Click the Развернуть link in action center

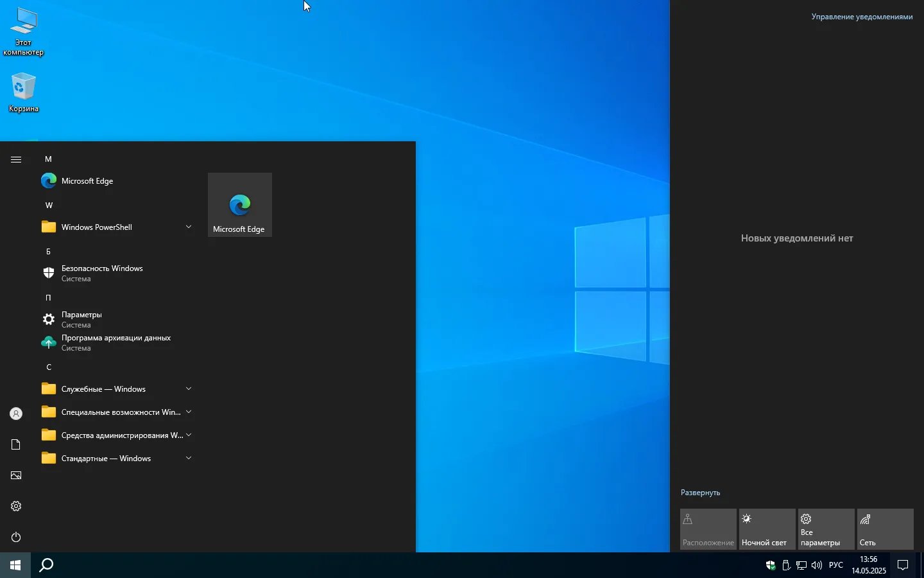click(x=700, y=493)
